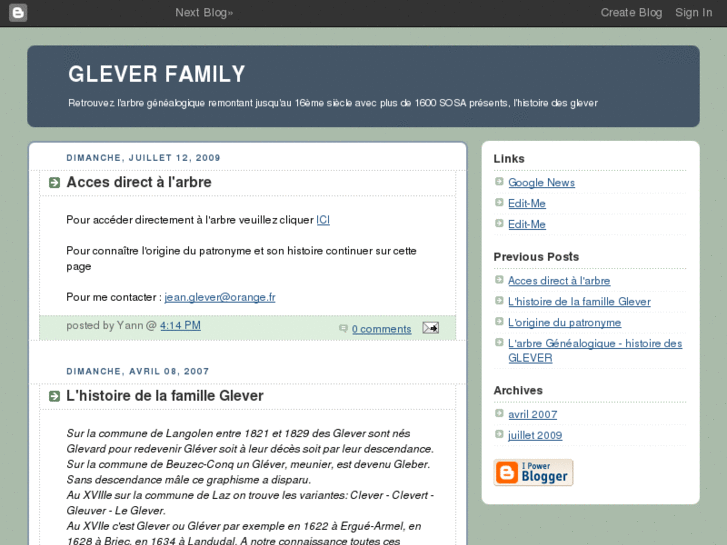
Task: Open the avril 2007 archive
Action: tap(532, 415)
